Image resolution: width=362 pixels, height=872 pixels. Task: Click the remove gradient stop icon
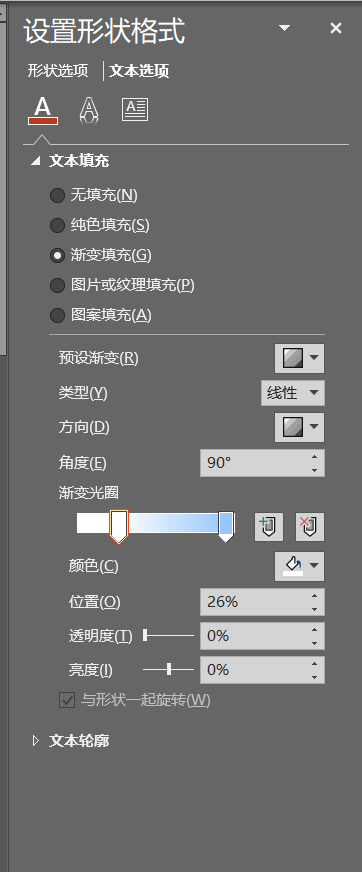[310, 527]
